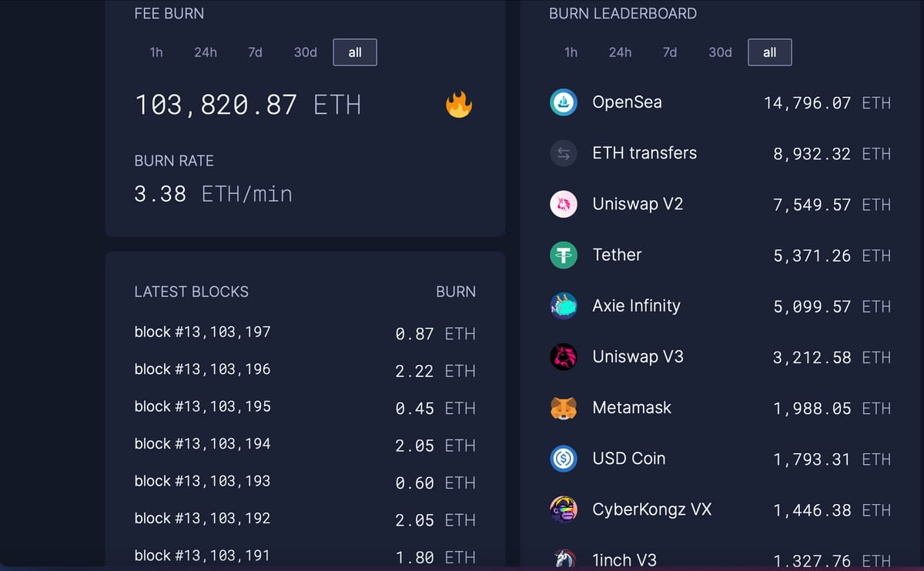Click the 8,932.32 ETH value
The height and width of the screenshot is (571, 924).
point(832,154)
